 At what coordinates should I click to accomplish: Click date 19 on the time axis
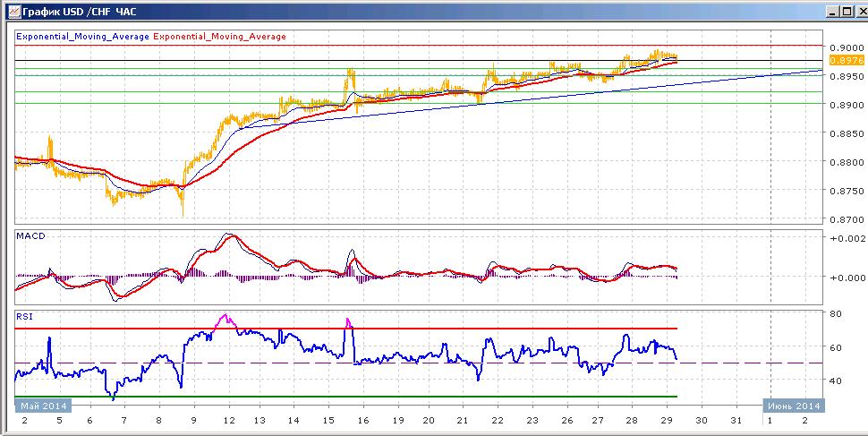point(396,421)
